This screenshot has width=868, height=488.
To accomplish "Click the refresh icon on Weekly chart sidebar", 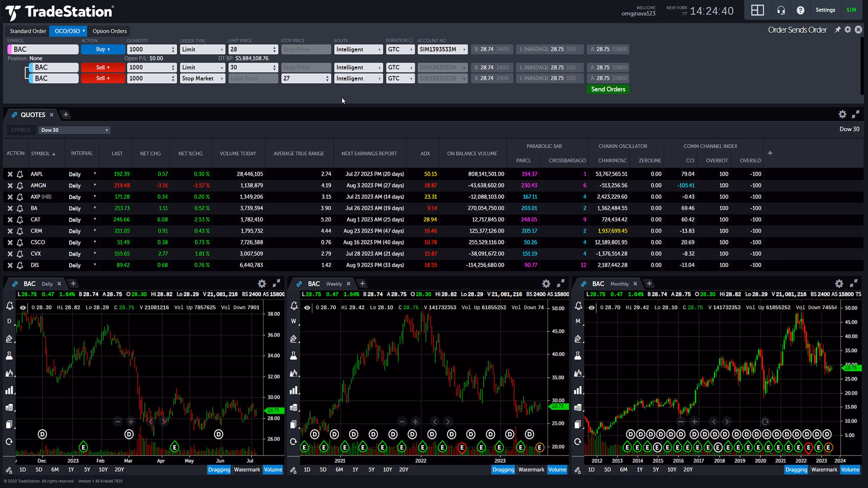I will tap(293, 442).
